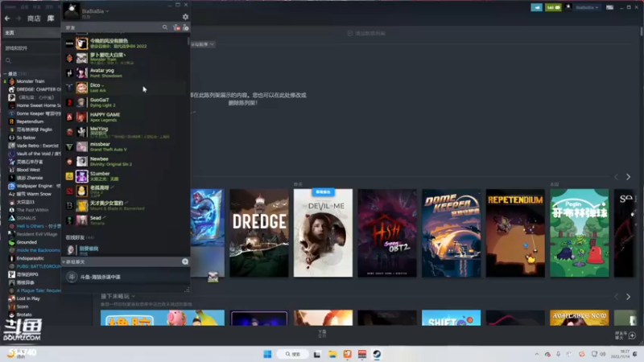Select Brotato in the library list
Screen dimensions: 644x362
coord(24,315)
